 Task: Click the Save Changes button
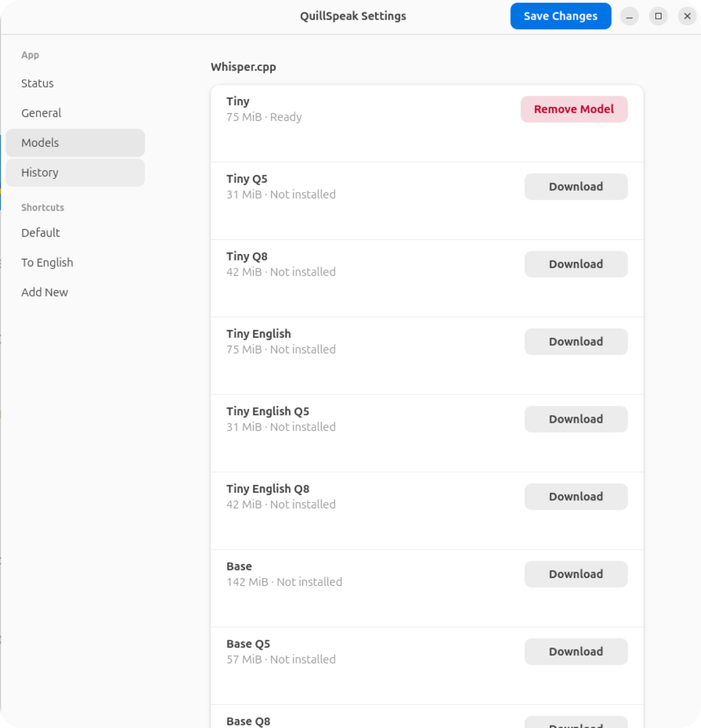(561, 16)
